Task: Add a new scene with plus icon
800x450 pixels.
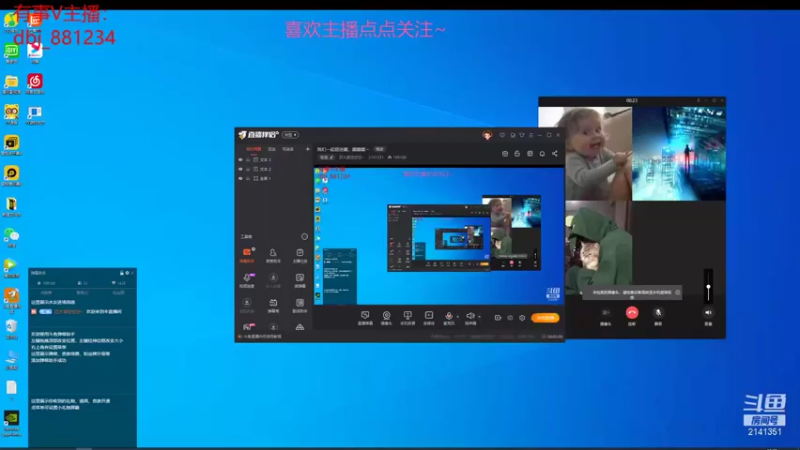Action: (x=307, y=149)
